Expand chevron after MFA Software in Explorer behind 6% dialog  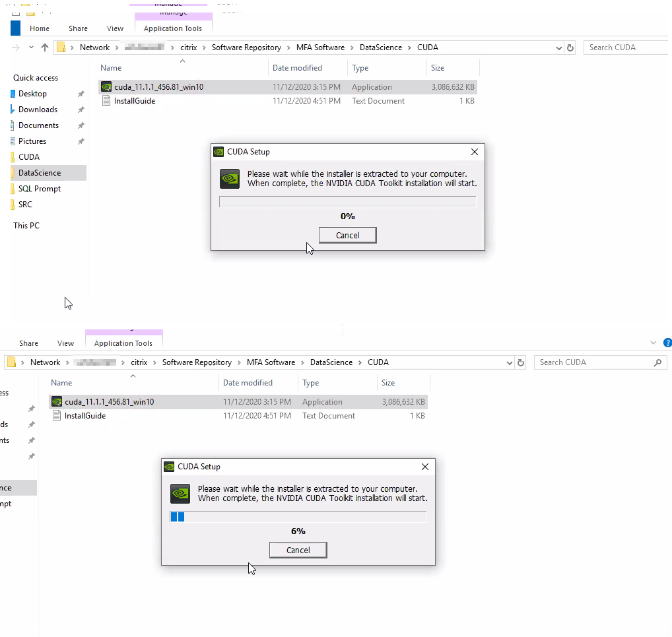click(302, 362)
